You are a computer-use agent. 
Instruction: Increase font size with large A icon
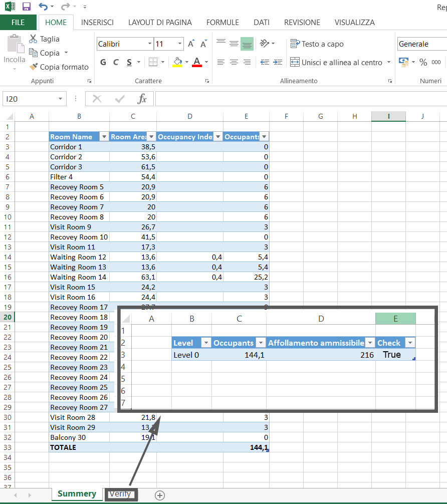(191, 44)
